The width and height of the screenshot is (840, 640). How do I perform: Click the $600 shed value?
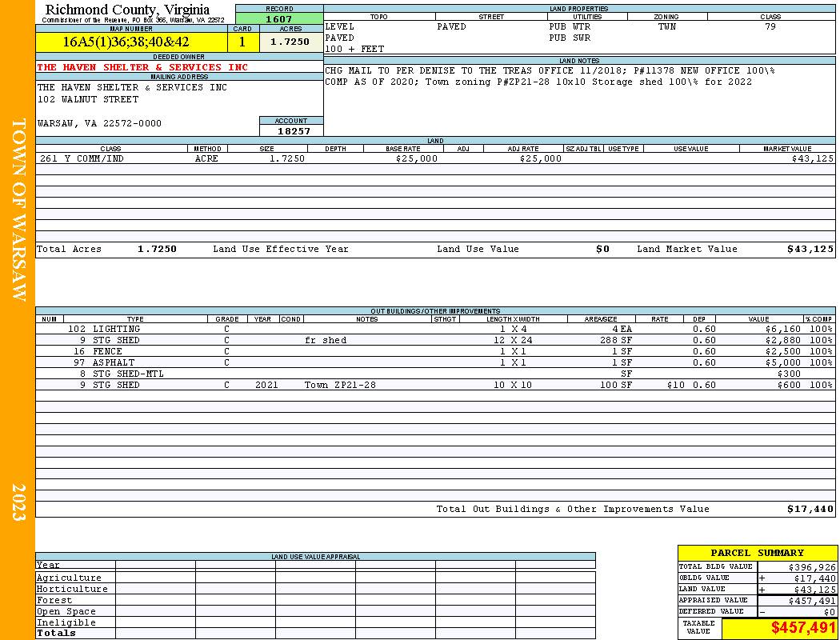coord(789,385)
